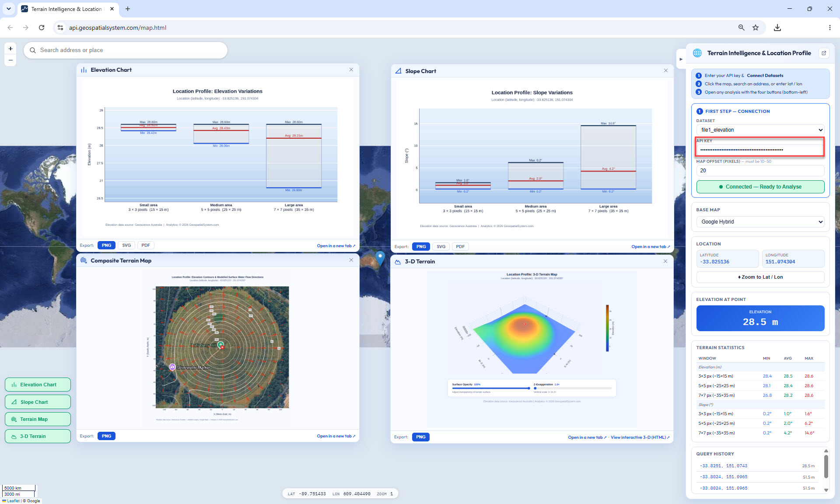The image size is (840, 504).
Task: Click the Map Offset pixels field
Action: 760,171
